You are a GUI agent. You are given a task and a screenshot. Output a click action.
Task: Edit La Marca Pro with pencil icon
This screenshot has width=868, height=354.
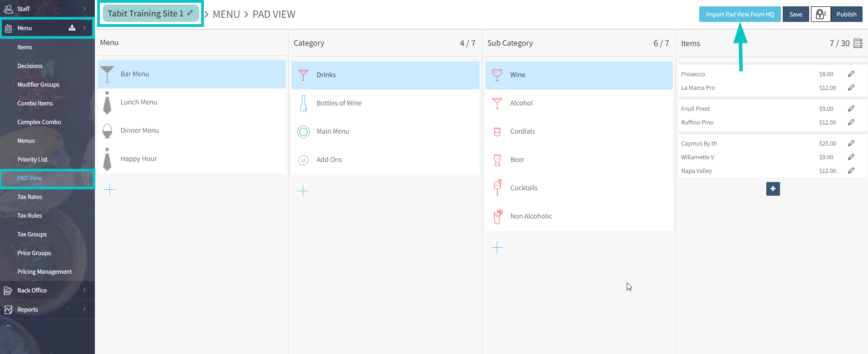pyautogui.click(x=851, y=88)
